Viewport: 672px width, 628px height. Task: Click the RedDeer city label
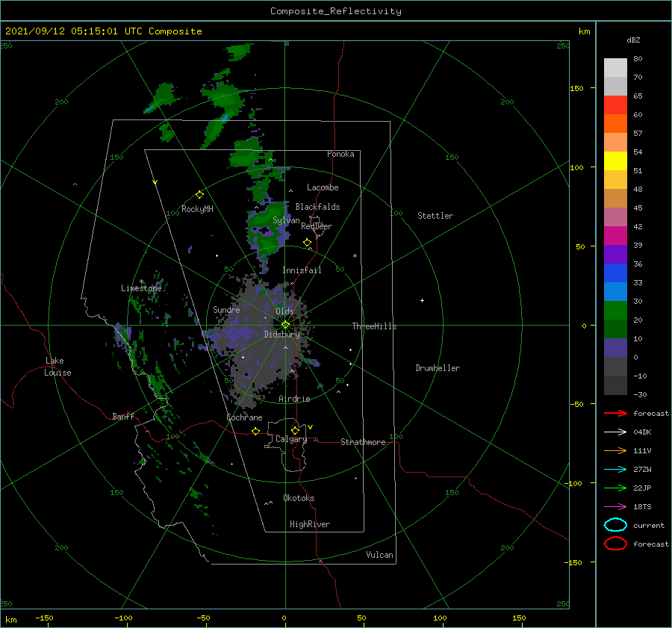[x=317, y=226]
